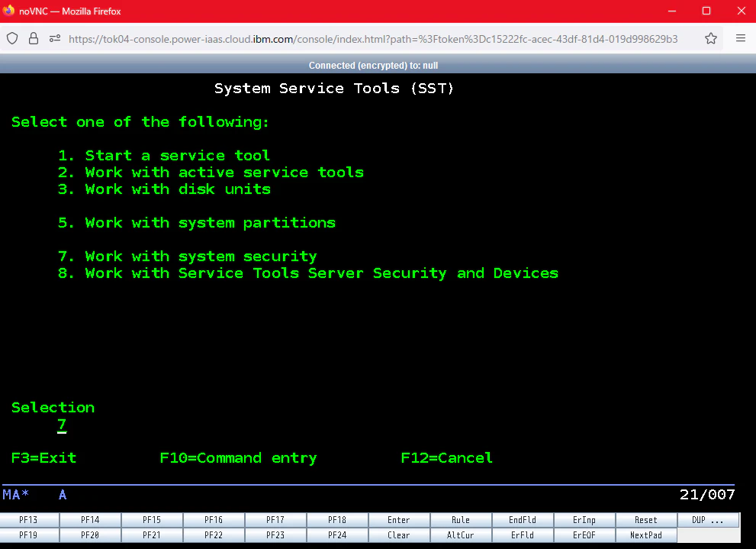Click the F10=Command entry label
756x549 pixels.
click(x=238, y=458)
